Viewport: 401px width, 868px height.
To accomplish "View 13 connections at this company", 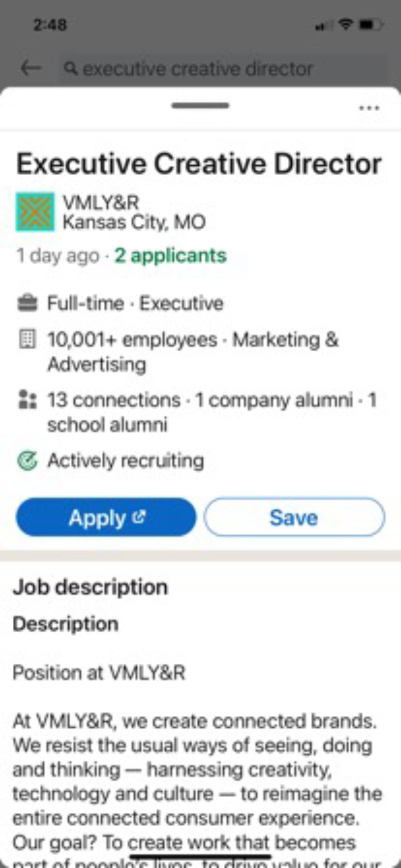I will pyautogui.click(x=114, y=400).
